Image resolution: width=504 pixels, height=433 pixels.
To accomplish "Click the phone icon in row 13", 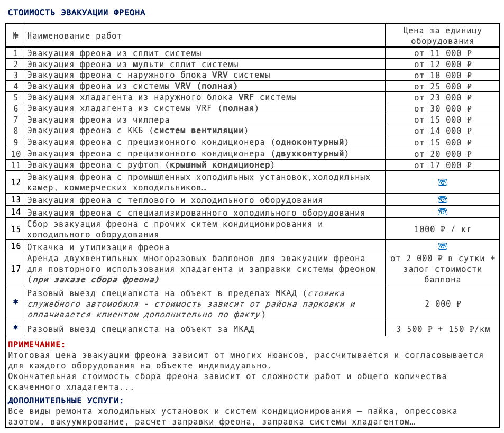I will pyautogui.click(x=442, y=199).
